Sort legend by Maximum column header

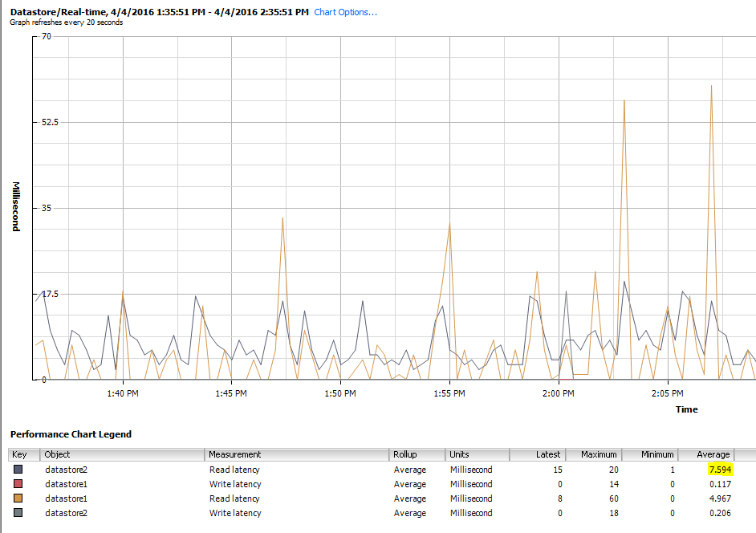point(594,454)
